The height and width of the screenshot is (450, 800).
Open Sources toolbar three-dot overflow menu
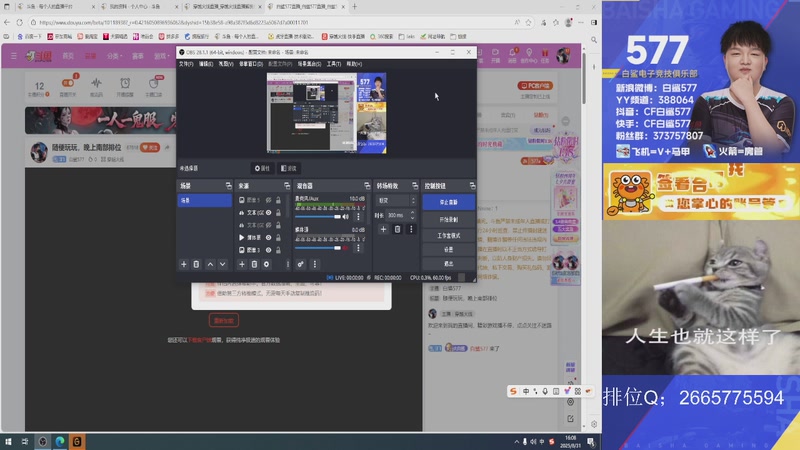[288, 264]
